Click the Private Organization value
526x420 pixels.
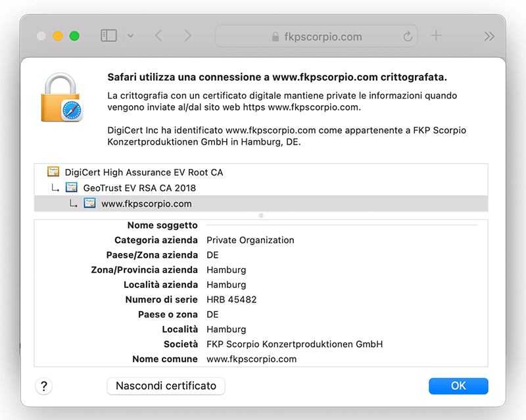[251, 240]
